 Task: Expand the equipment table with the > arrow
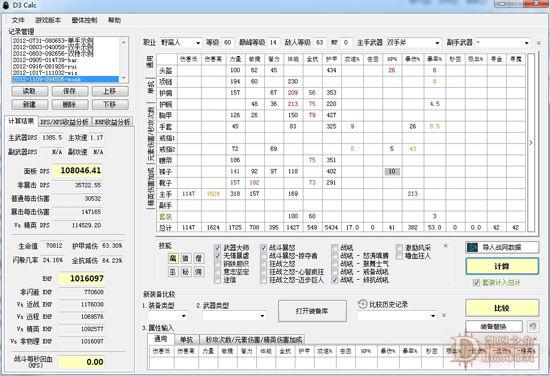(x=531, y=142)
